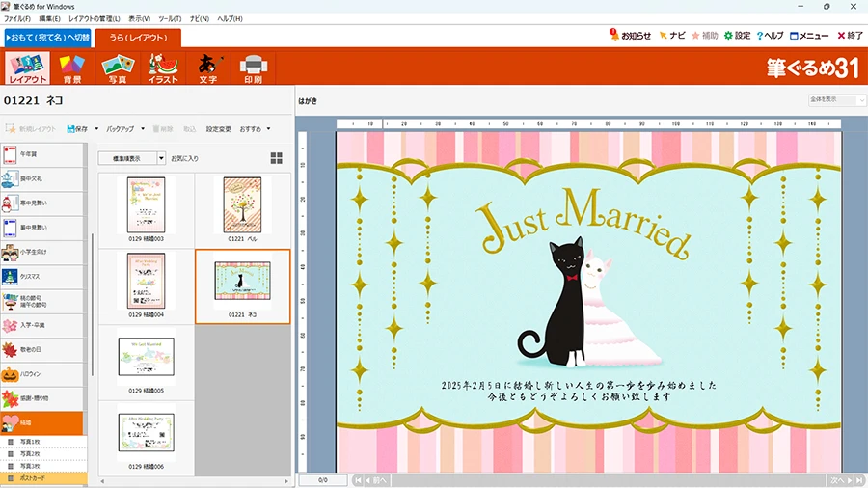Open お知らせ notifications bell
The height and width of the screenshot is (488, 868).
pos(630,36)
